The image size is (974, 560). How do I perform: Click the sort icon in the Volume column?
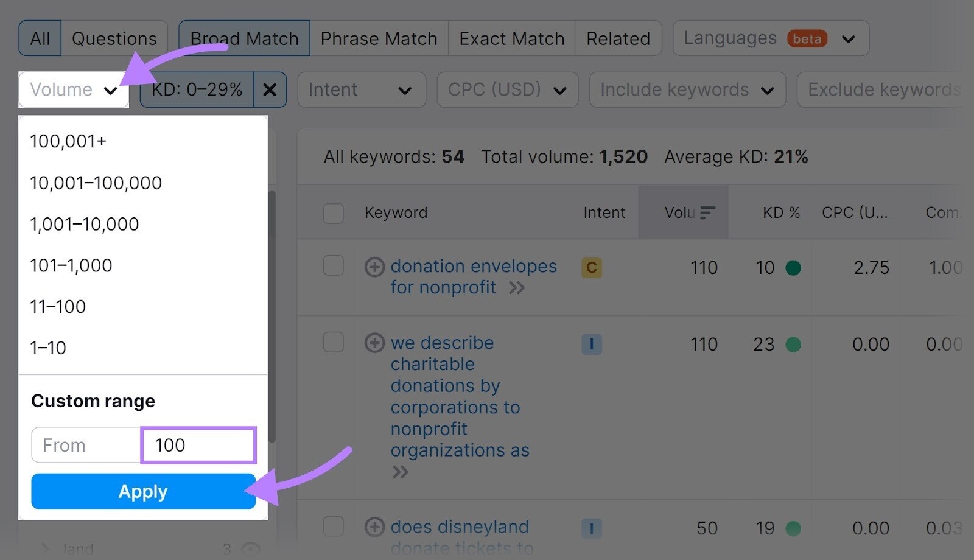tap(708, 212)
